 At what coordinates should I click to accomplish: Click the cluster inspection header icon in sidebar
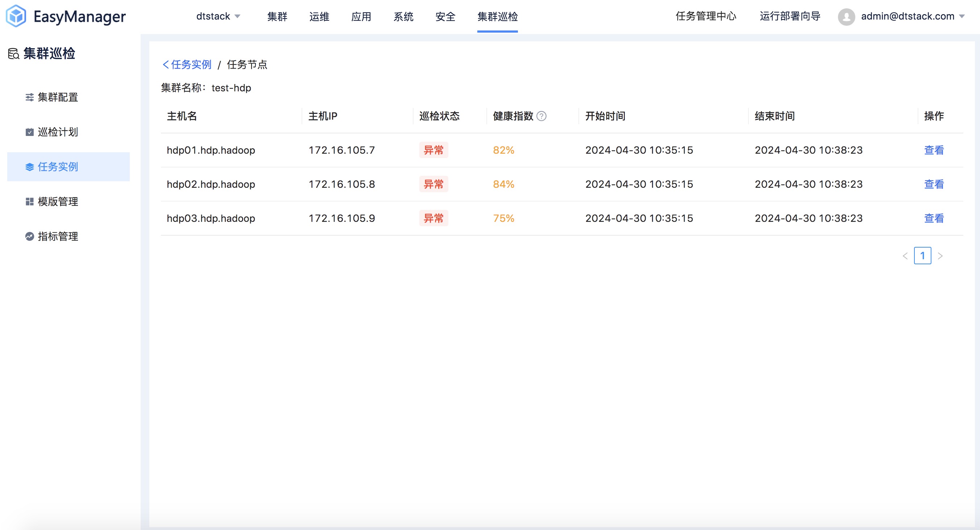click(14, 54)
